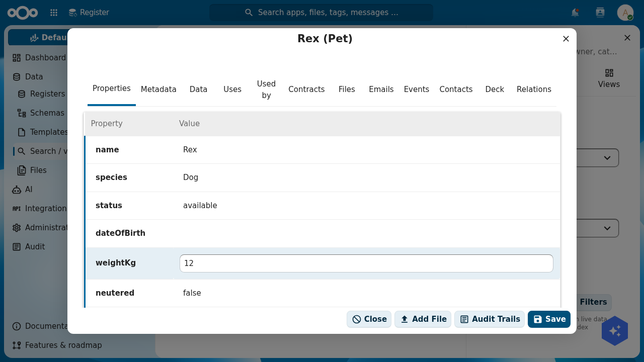The image size is (644, 362).
Task: Edit the weightKg input field
Action: click(x=366, y=263)
